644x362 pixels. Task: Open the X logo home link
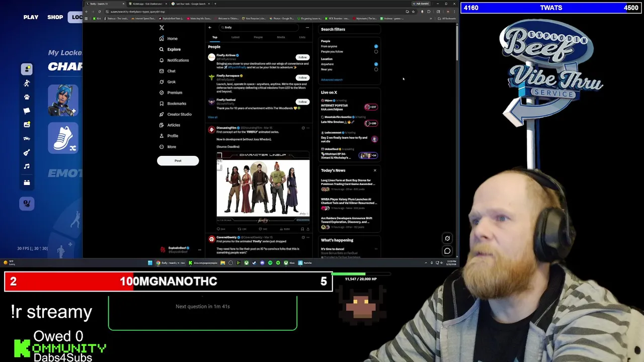click(x=162, y=28)
